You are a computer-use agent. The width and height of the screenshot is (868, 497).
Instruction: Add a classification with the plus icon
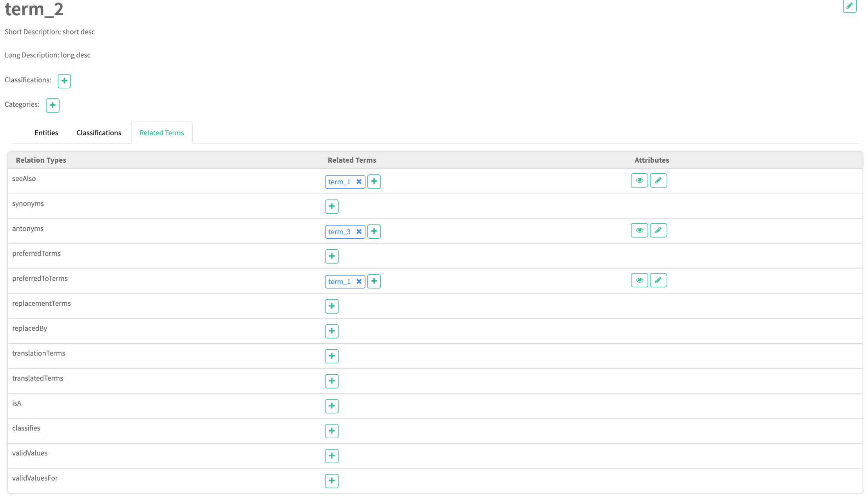pyautogui.click(x=64, y=81)
